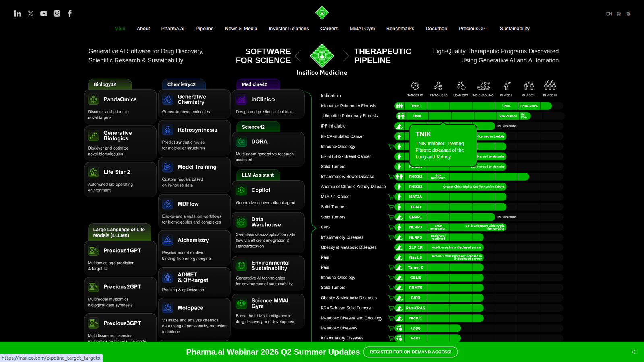644x362 pixels.
Task: Click cart icon beside Immuno-Oncology CBLB row
Action: (x=391, y=278)
